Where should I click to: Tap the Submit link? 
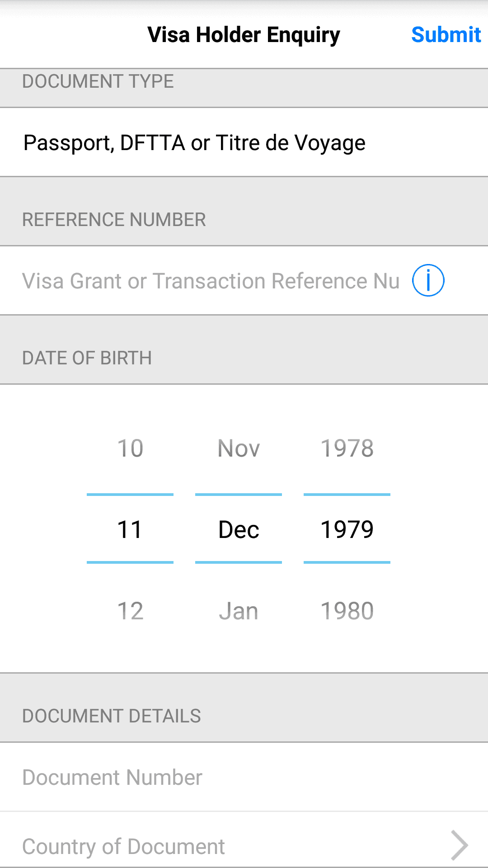pos(446,34)
